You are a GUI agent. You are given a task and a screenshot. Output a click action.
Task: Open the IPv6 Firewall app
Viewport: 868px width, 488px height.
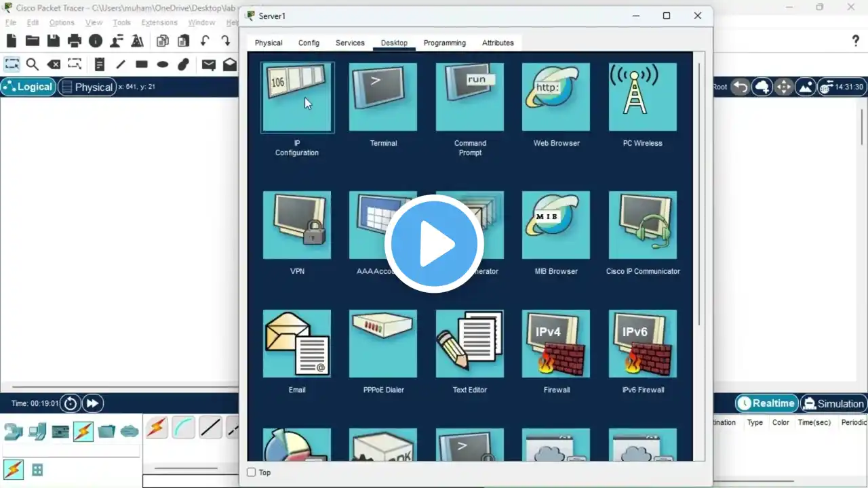click(643, 344)
